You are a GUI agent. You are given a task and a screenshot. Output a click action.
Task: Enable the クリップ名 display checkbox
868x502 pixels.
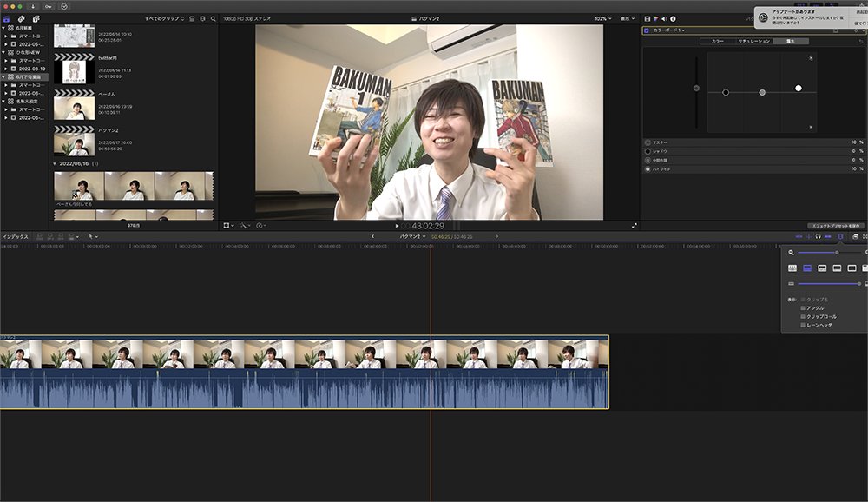coord(803,300)
